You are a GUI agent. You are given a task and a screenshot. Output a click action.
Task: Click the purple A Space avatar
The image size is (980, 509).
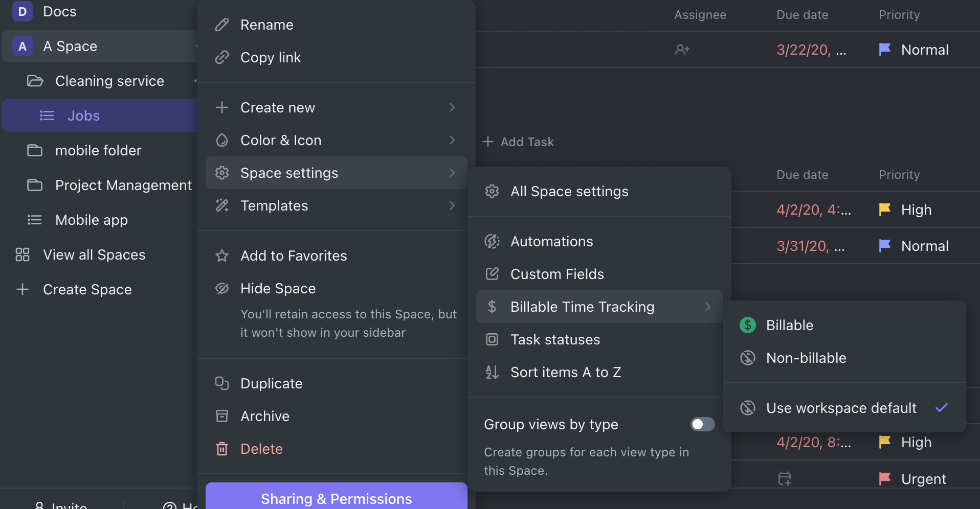[23, 46]
